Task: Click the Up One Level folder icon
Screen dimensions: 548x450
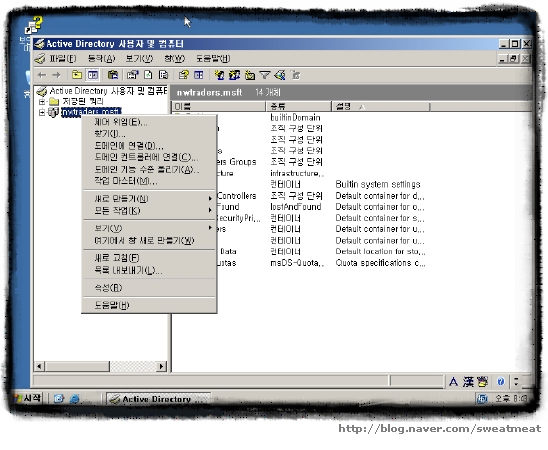Action: (x=77, y=74)
